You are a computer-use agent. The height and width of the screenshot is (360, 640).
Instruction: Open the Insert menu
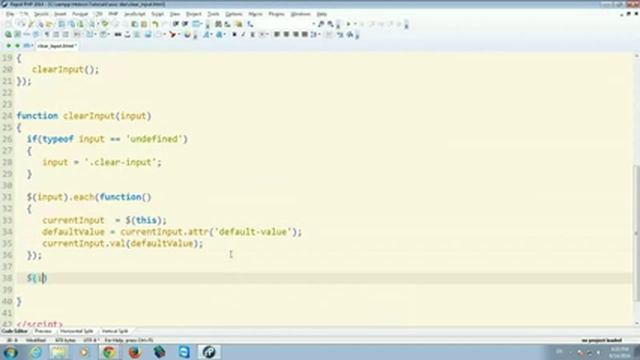[x=60, y=14]
